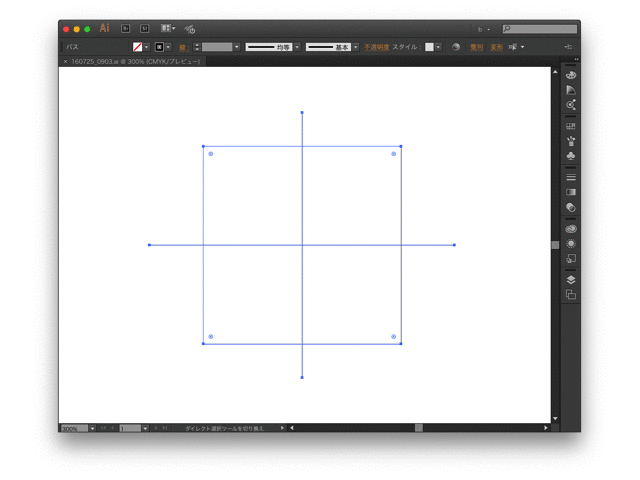Click the isolate selected object icon
Viewport: 640px width, 480px height.
pyautogui.click(x=513, y=47)
